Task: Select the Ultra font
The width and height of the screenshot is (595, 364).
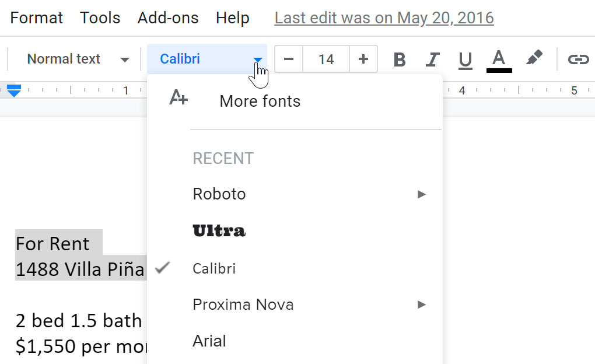Action: click(x=219, y=230)
